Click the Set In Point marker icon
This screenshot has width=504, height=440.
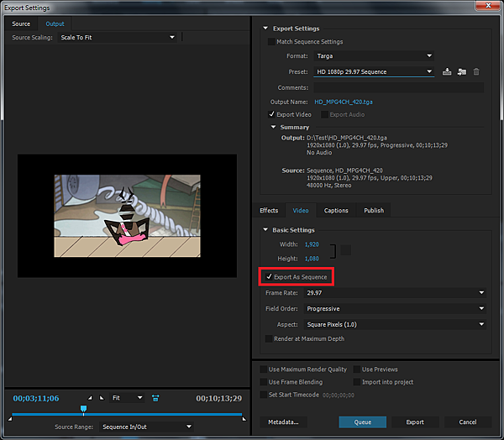coord(90,398)
